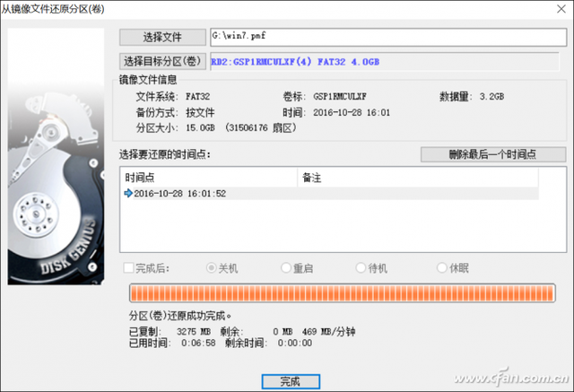574x392 pixels.
Task: Select time point 2016-10-28 16:01:52 row
Action: pos(331,193)
